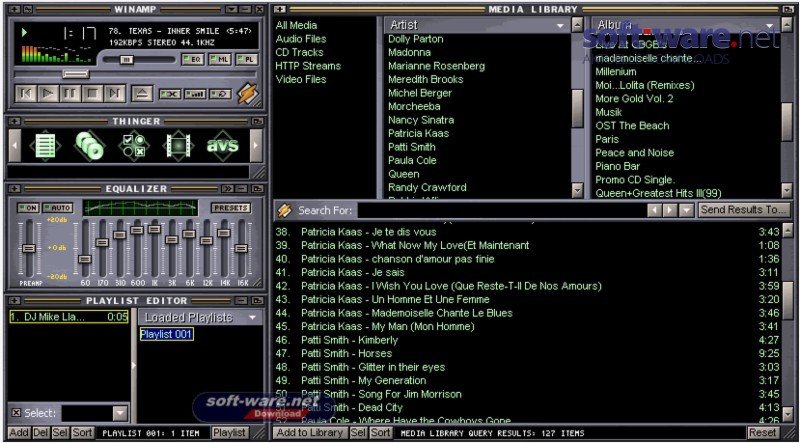This screenshot has width=800, height=443.
Task: Toggle repeat mode in the main player
Action: point(220,94)
